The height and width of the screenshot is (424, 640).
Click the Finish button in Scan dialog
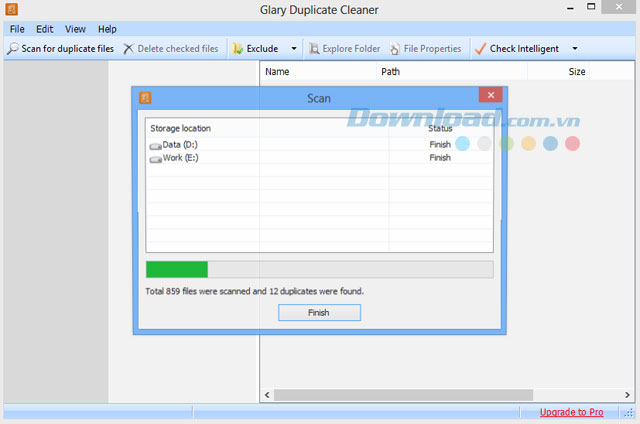pyautogui.click(x=319, y=313)
